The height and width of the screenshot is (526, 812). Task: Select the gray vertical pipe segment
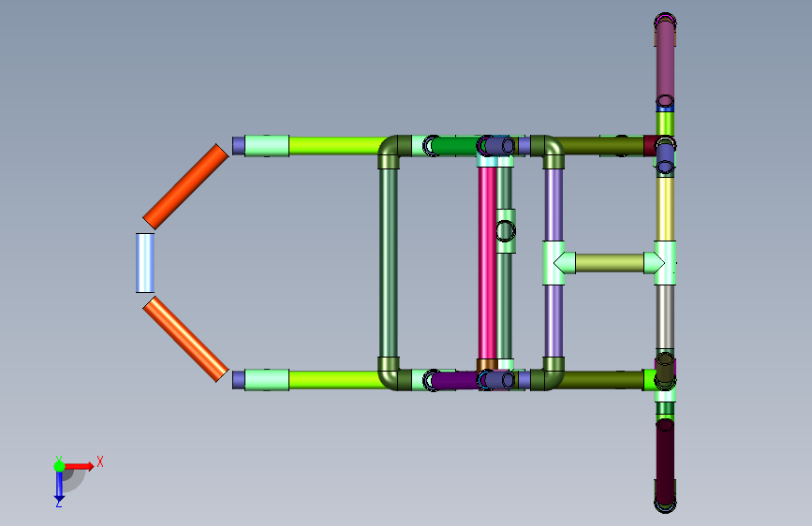[x=666, y=317]
